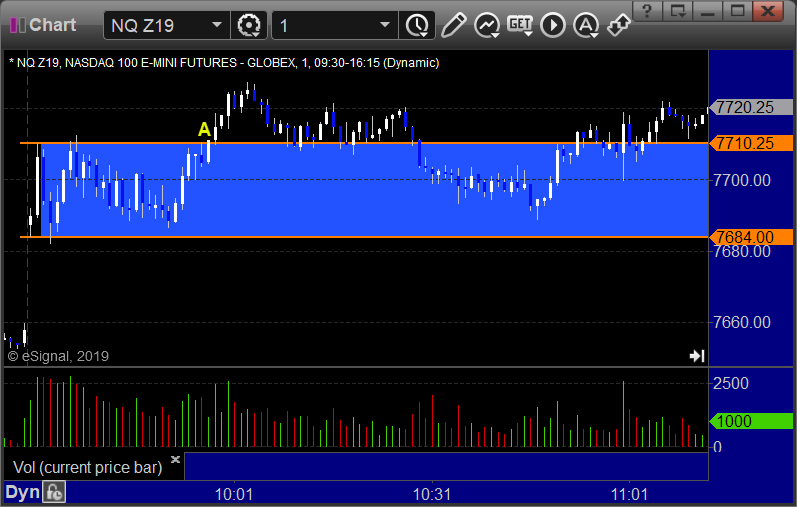Start bar replay play button
797x507 pixels.
[553, 25]
